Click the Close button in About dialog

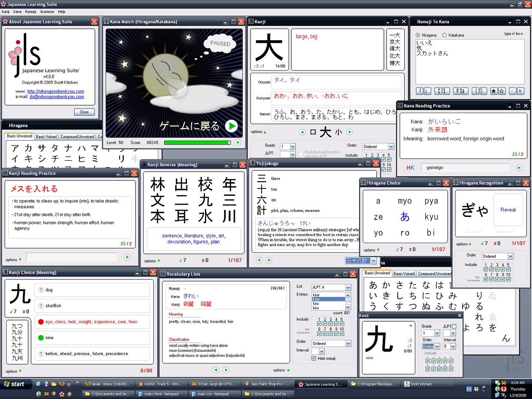pos(84,112)
